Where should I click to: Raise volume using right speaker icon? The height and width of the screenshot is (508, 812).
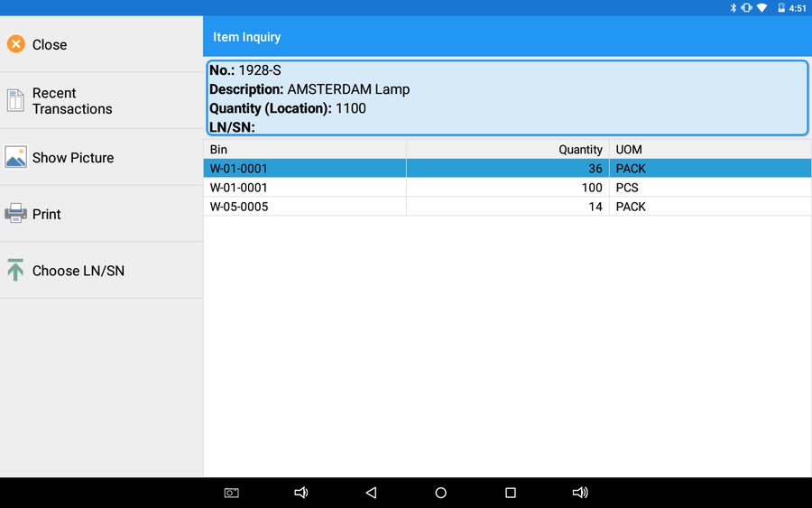pyautogui.click(x=580, y=493)
